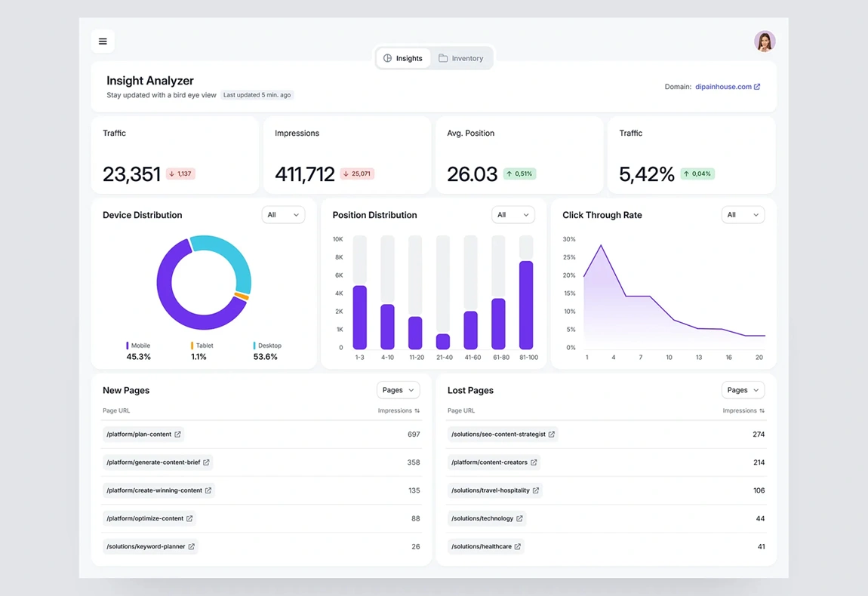Click the profile avatar in the top right
The width and height of the screenshot is (868, 596).
pos(765,41)
